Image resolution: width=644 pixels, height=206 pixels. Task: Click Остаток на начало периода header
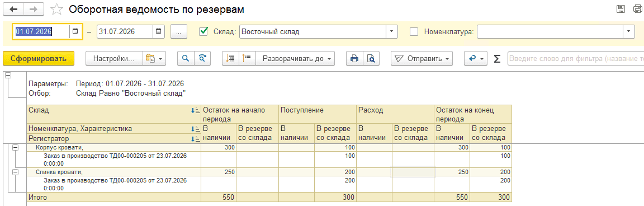pyautogui.click(x=240, y=114)
